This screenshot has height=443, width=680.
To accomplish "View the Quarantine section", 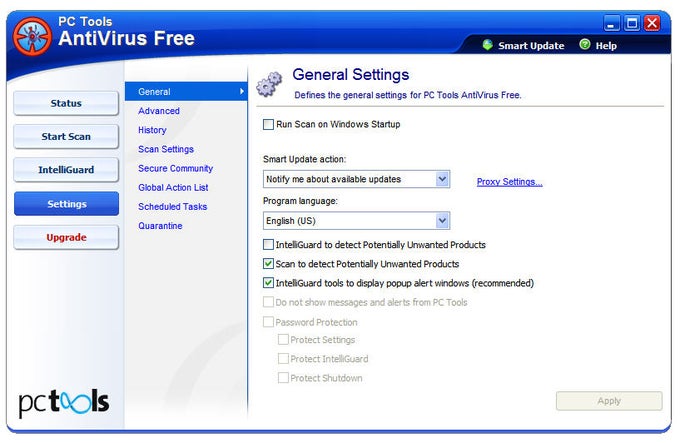I will point(160,226).
